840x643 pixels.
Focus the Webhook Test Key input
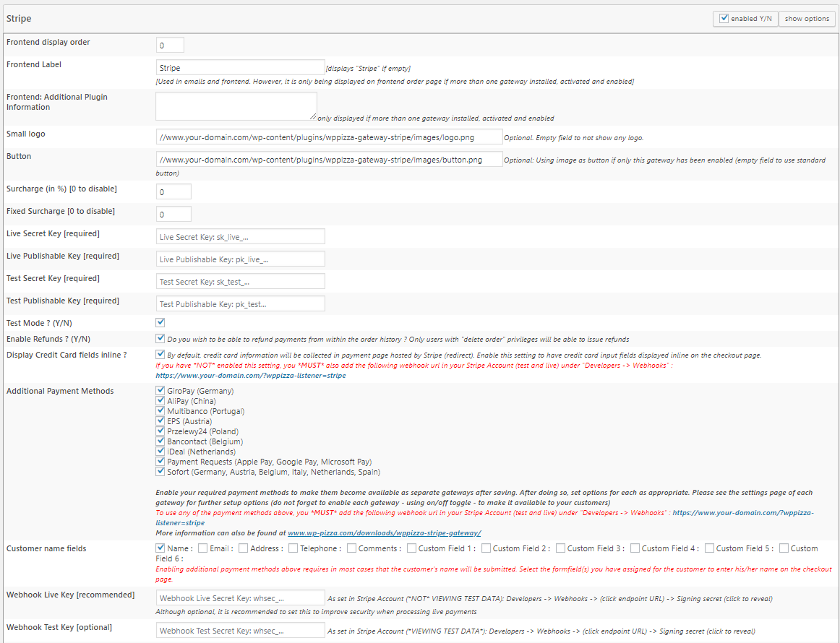point(240,631)
